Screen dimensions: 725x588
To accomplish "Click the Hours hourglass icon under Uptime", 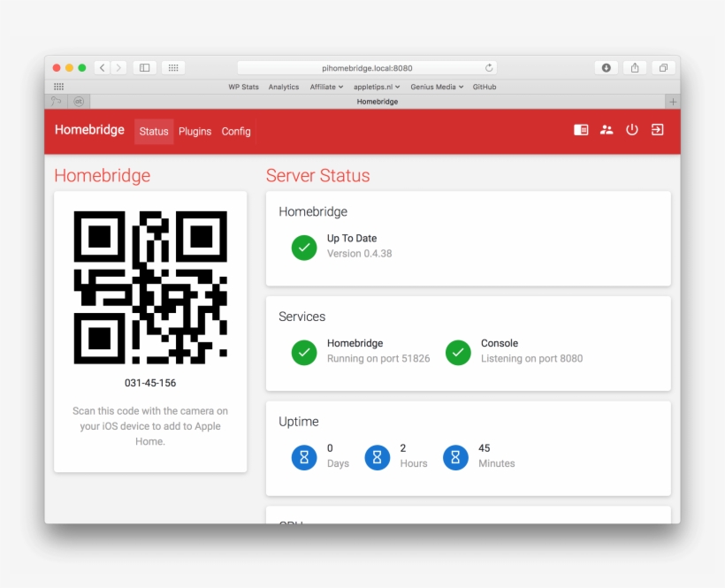I will coord(378,457).
